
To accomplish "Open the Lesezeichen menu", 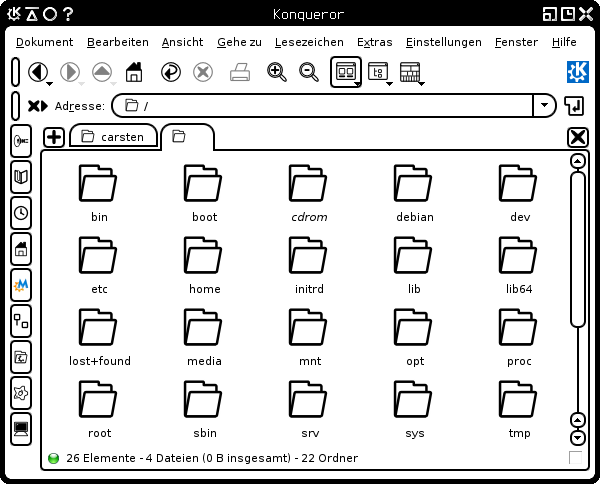I will click(x=309, y=42).
